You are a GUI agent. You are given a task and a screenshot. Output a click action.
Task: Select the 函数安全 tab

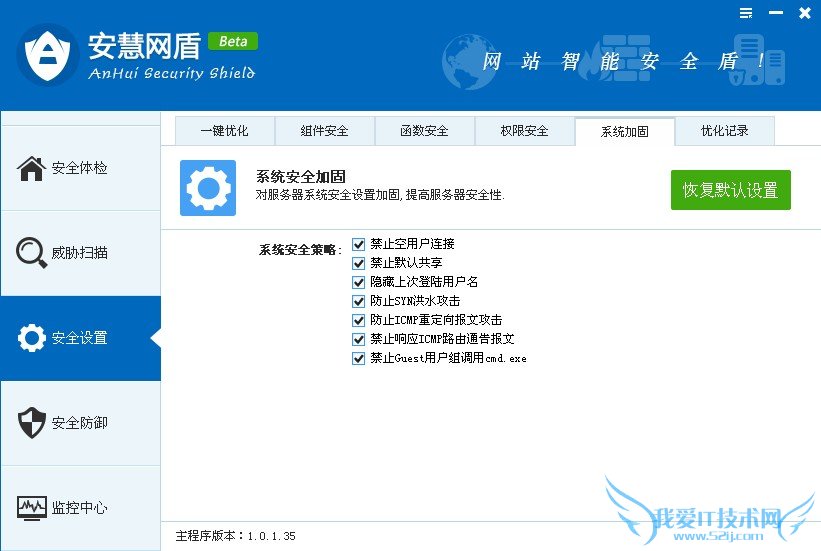pyautogui.click(x=425, y=131)
